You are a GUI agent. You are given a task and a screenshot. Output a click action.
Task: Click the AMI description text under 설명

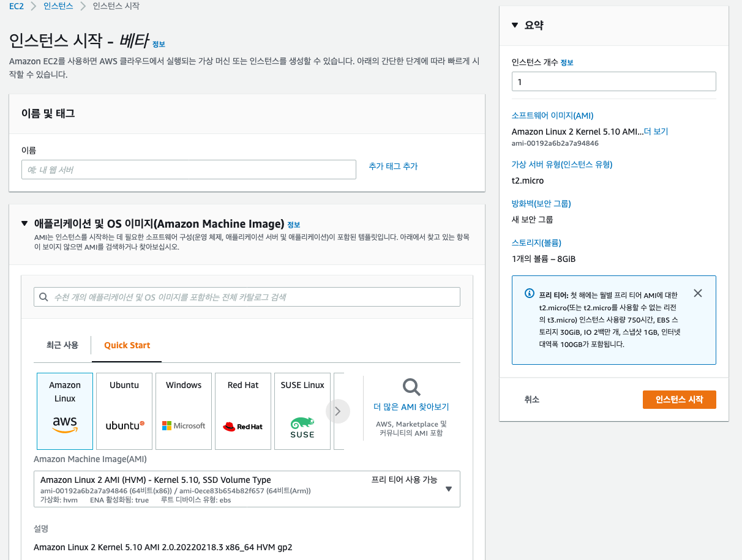163,547
